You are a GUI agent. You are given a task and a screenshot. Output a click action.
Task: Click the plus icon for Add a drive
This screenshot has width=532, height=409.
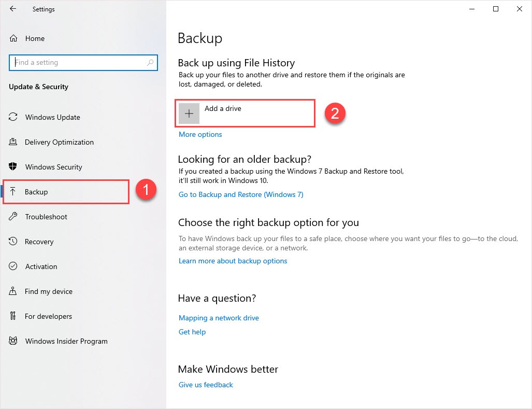[189, 114]
